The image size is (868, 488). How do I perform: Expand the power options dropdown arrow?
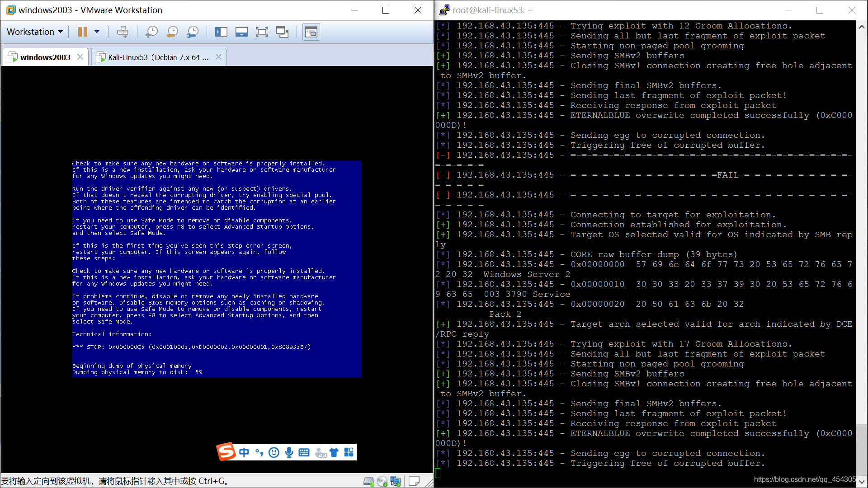(x=97, y=32)
